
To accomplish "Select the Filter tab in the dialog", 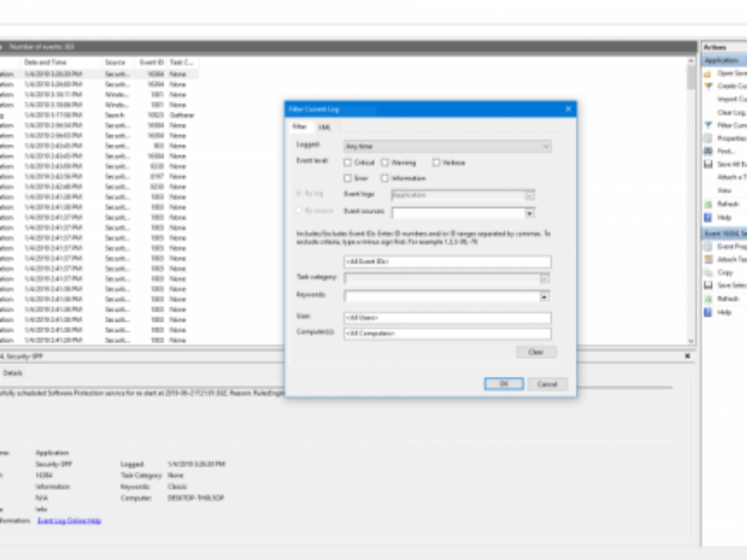I will [x=299, y=126].
